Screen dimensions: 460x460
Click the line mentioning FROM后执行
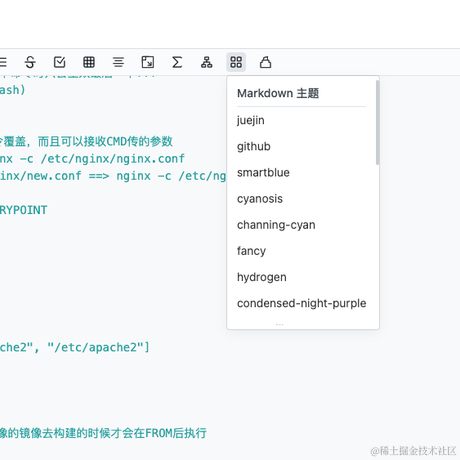[x=103, y=433]
